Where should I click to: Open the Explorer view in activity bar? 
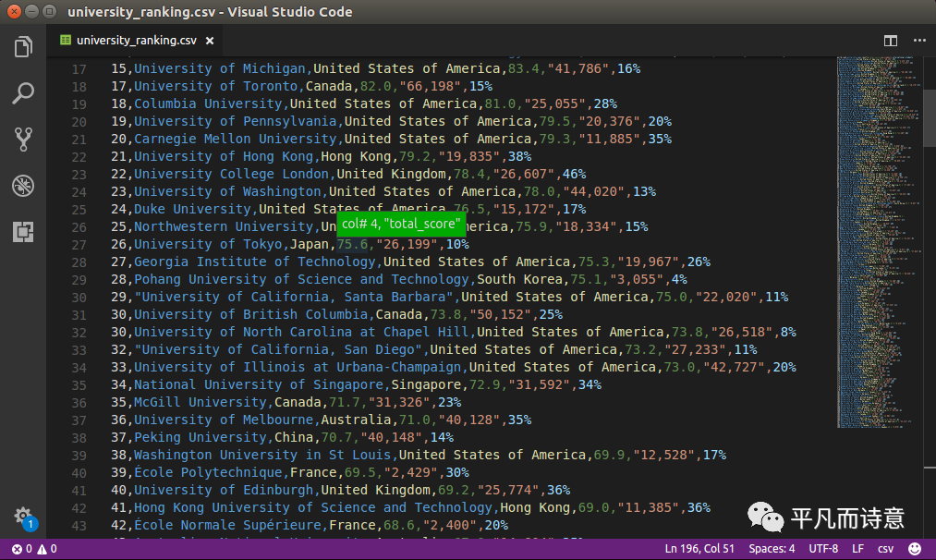click(x=23, y=48)
